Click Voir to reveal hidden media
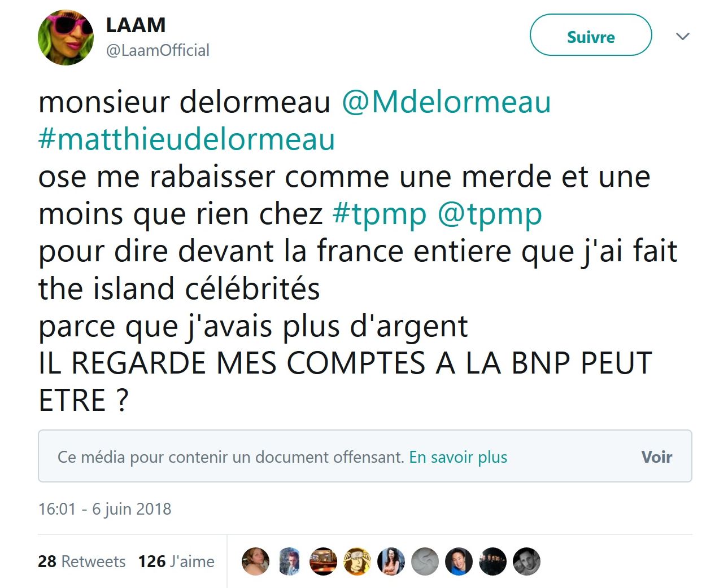 [x=657, y=457]
